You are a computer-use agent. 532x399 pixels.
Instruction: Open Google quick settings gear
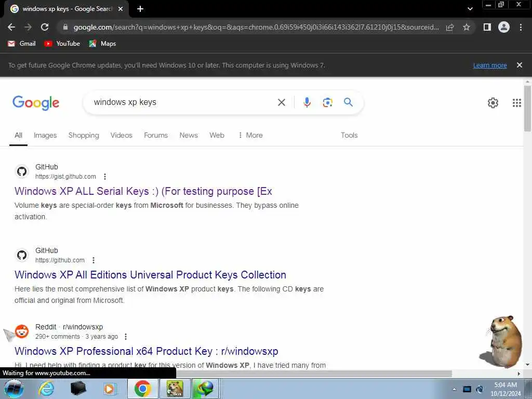coord(493,102)
